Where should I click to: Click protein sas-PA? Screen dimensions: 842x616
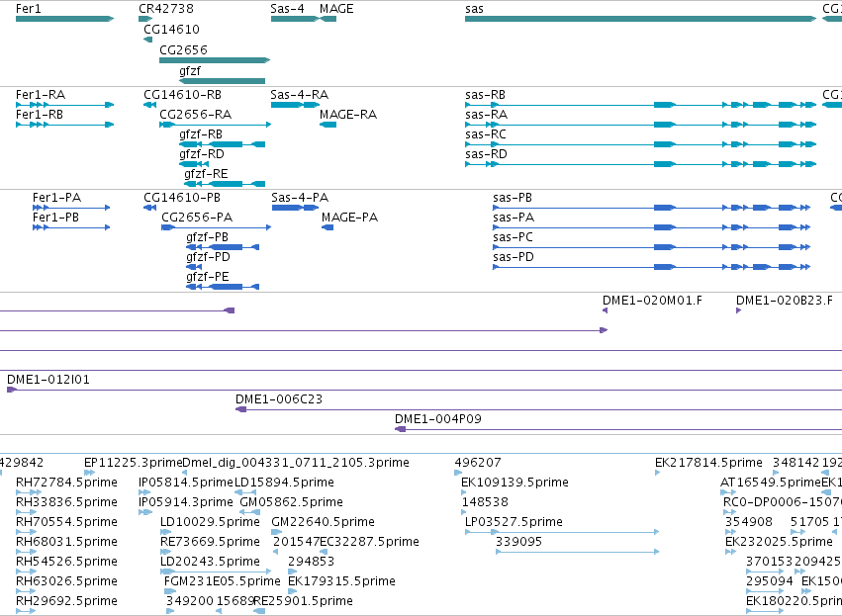tap(651, 227)
